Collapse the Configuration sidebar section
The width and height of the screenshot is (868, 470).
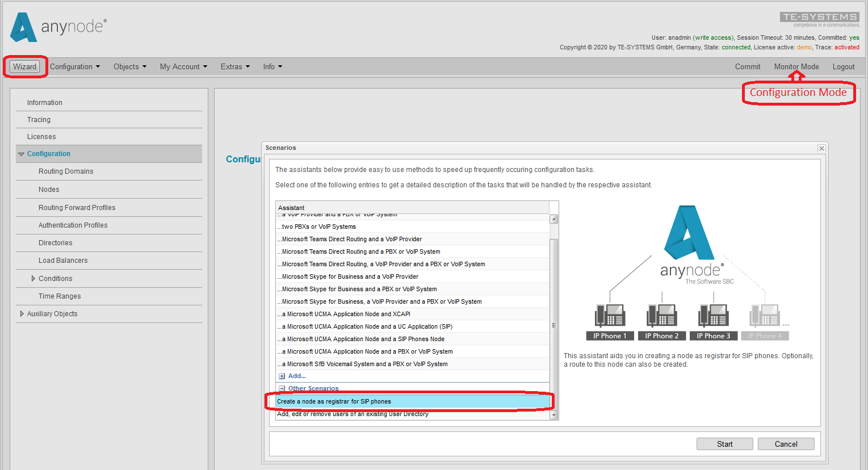tap(22, 154)
